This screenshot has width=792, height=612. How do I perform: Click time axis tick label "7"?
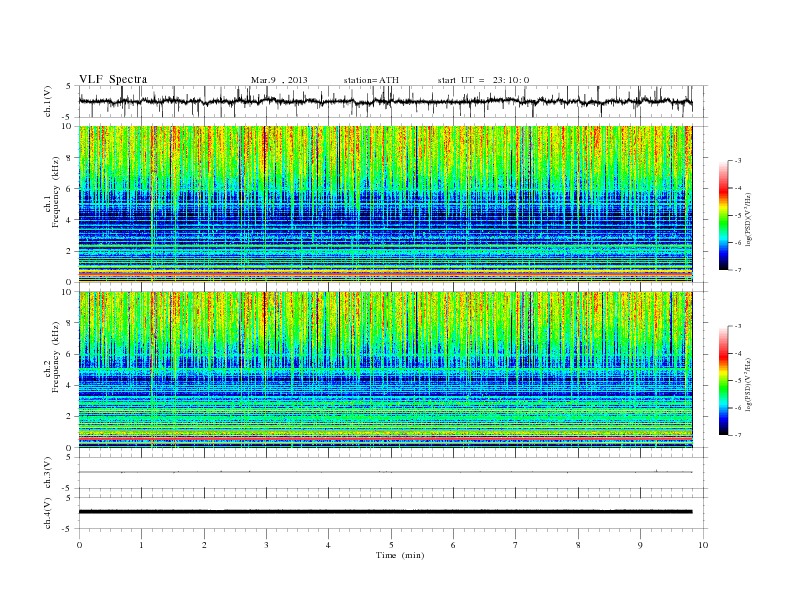pos(516,545)
